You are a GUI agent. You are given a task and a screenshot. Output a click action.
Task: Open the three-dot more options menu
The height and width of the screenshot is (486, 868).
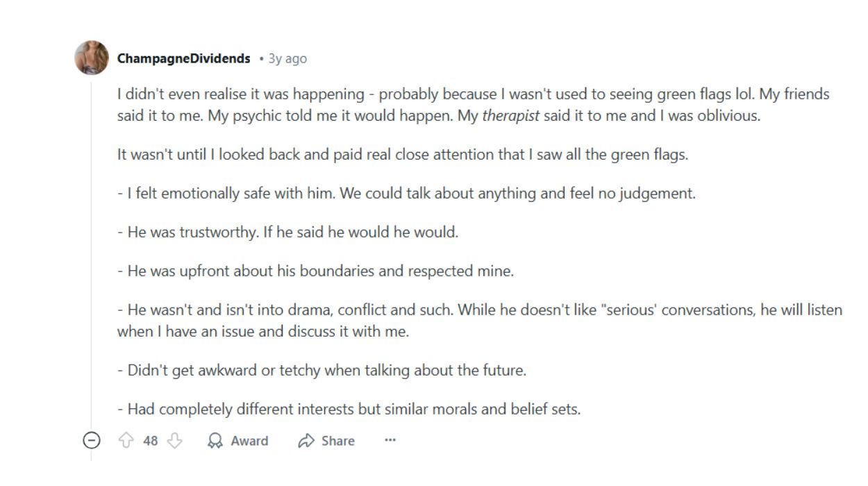[390, 440]
